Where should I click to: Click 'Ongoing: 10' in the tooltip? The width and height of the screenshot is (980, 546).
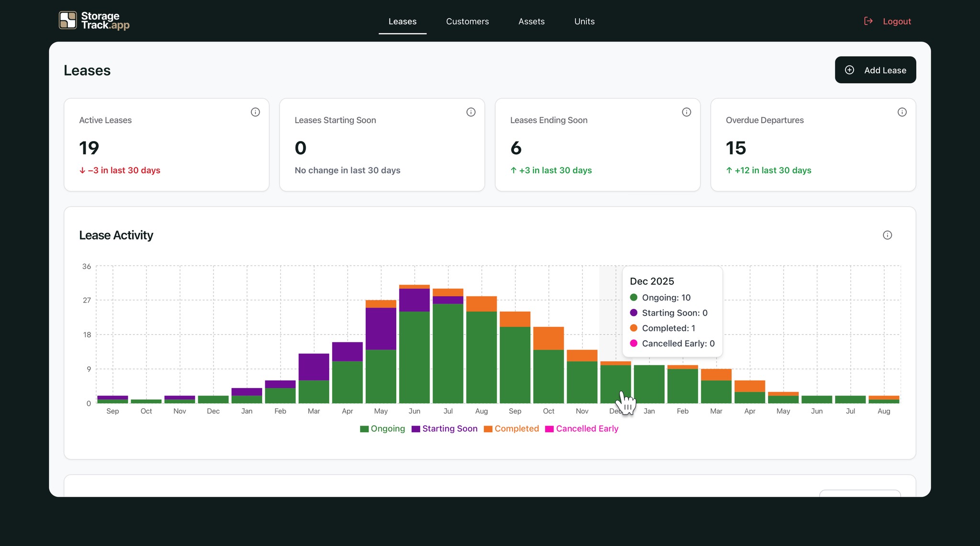pos(666,297)
